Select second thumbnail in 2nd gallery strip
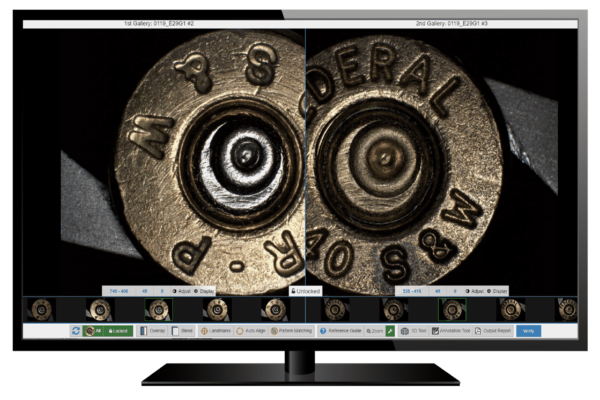This screenshot has height=400, width=600. click(x=393, y=309)
